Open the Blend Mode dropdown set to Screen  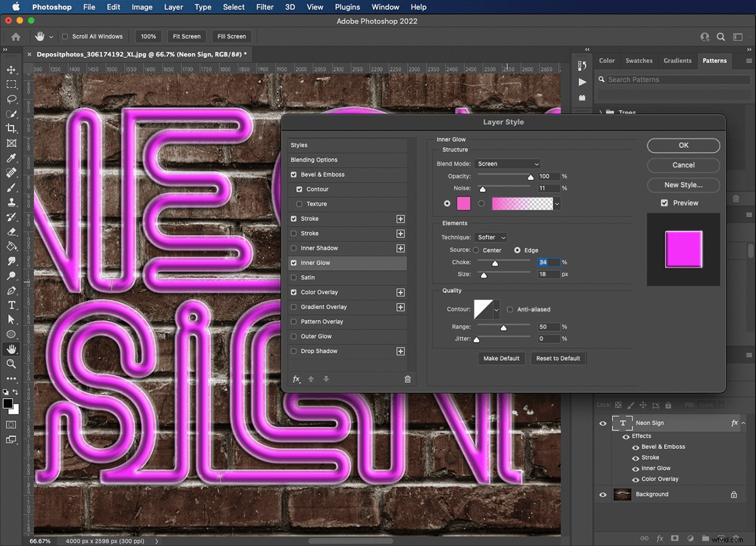tap(508, 163)
